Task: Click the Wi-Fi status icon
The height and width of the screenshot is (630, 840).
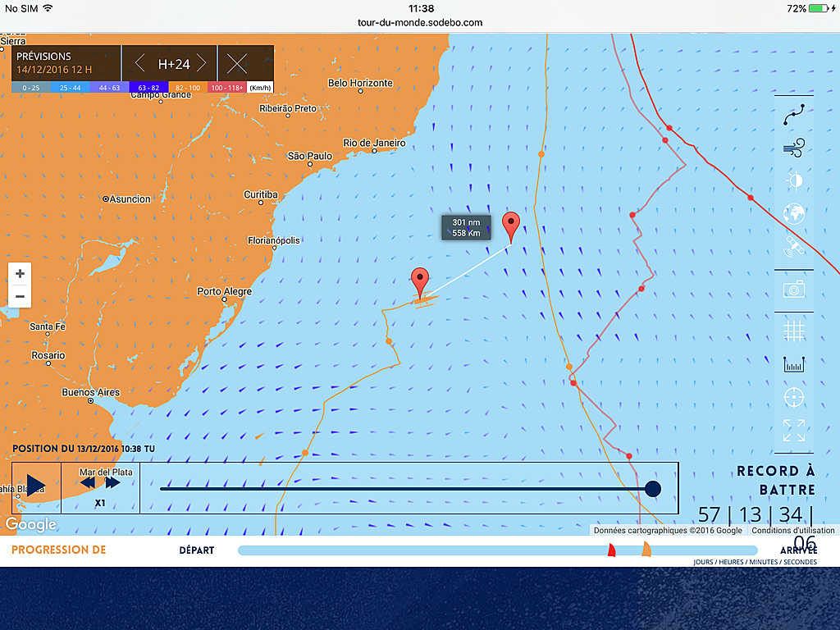Action: pyautogui.click(x=48, y=8)
